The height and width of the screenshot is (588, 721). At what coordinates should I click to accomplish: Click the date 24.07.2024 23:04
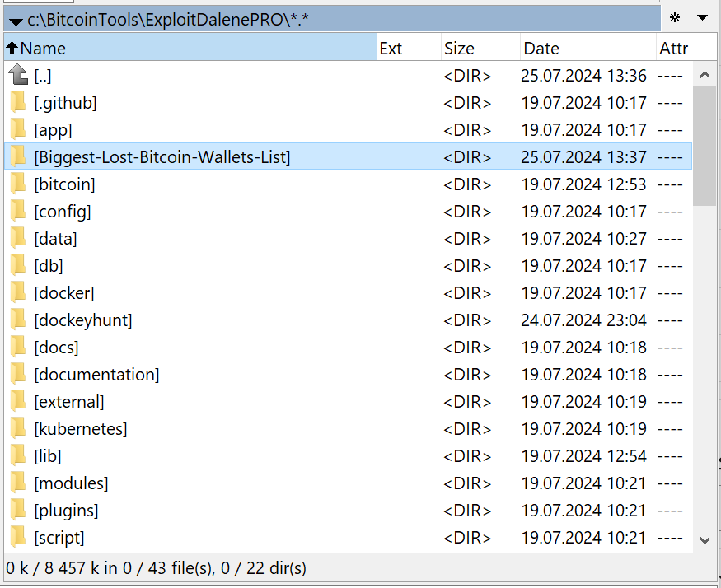click(583, 320)
